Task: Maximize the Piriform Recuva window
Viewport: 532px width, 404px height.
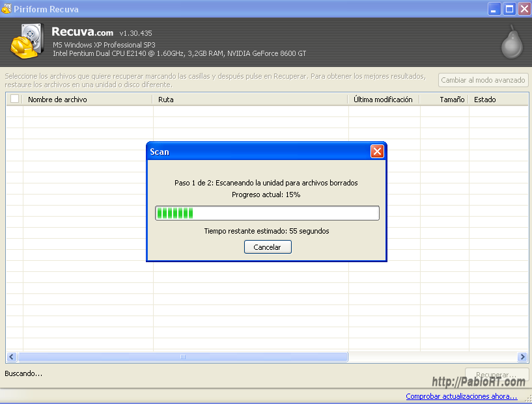Action: coord(509,8)
